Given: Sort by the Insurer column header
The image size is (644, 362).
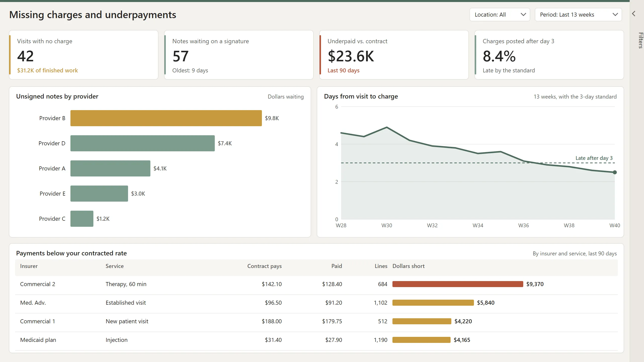Looking at the screenshot, I should 29,266.
